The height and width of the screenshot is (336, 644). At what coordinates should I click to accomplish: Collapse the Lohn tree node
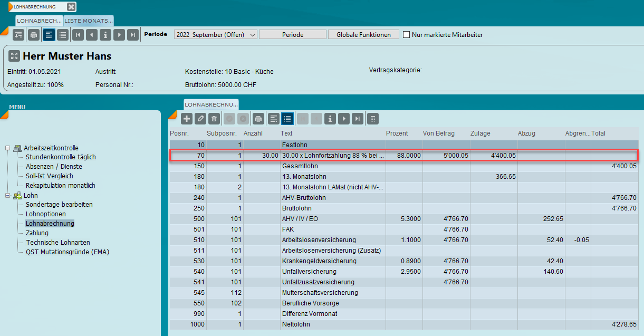[x=8, y=196]
